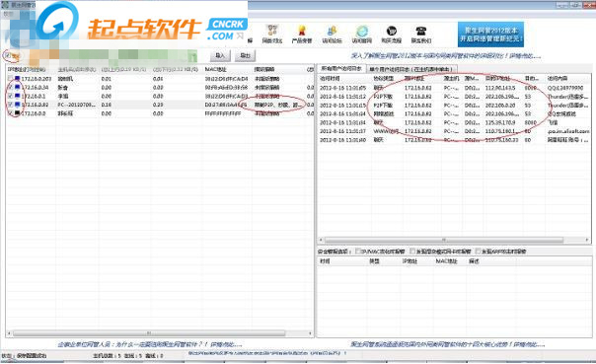Sort hosts by the IP address column header
The height and width of the screenshot is (364, 596).
click(31, 69)
